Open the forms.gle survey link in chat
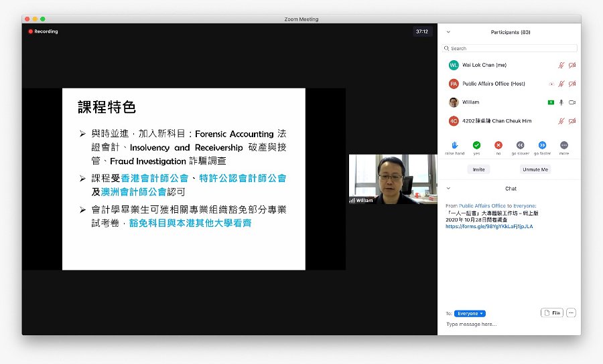The width and height of the screenshot is (603, 364). (489, 227)
